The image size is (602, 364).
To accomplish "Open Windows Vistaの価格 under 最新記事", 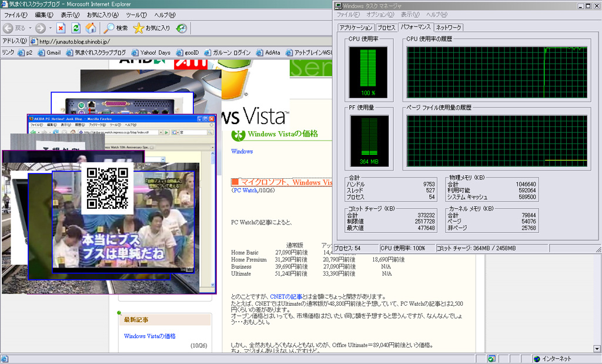I will tap(150, 336).
